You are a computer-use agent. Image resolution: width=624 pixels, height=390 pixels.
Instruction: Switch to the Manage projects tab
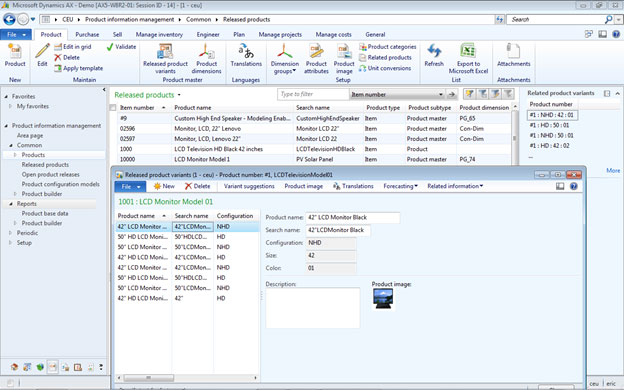280,35
